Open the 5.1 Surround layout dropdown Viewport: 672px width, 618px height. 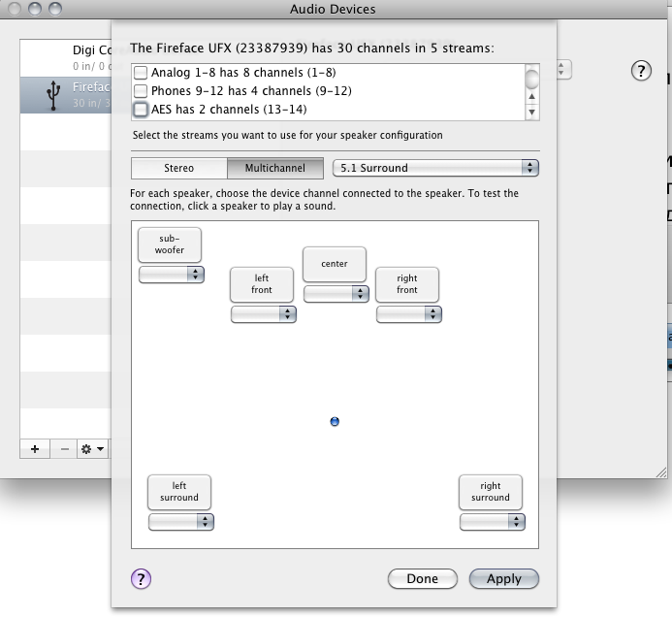pos(435,168)
